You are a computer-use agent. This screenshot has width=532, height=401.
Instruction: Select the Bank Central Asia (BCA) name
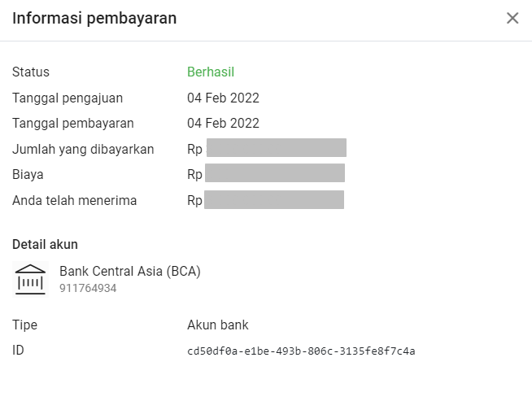click(x=130, y=272)
